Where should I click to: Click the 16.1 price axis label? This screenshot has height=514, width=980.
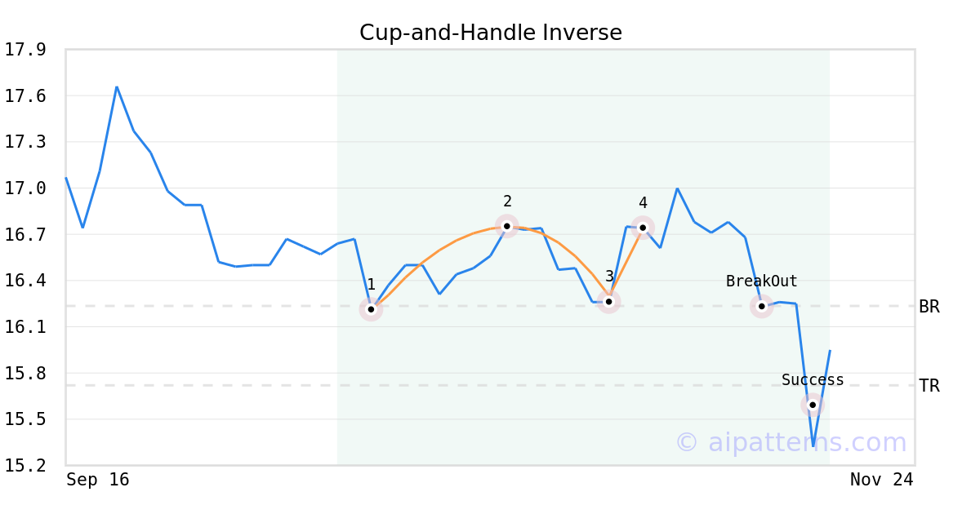point(24,327)
